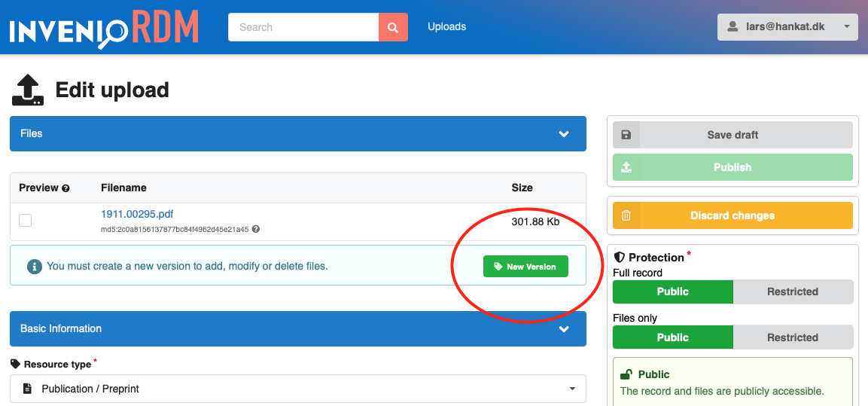Click the green New Version button
The width and height of the screenshot is (868, 406).
525,267
